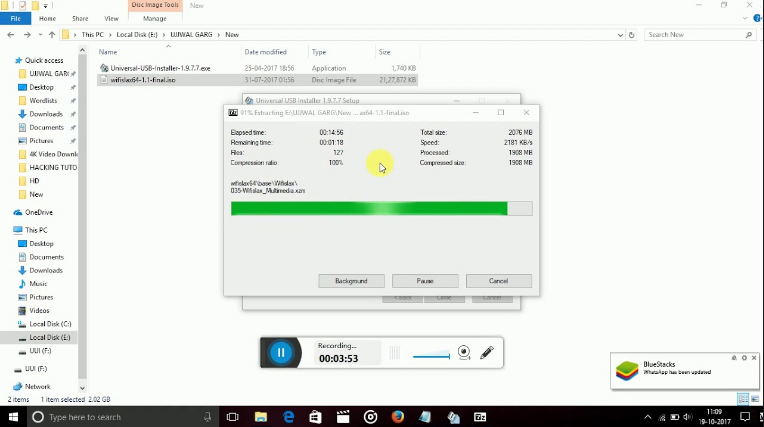The width and height of the screenshot is (764, 427).
Task: Open the Home ribbon tab
Action: [47, 19]
